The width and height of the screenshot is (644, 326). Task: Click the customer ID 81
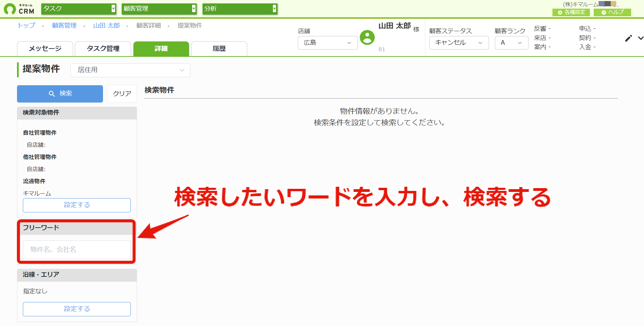point(382,49)
